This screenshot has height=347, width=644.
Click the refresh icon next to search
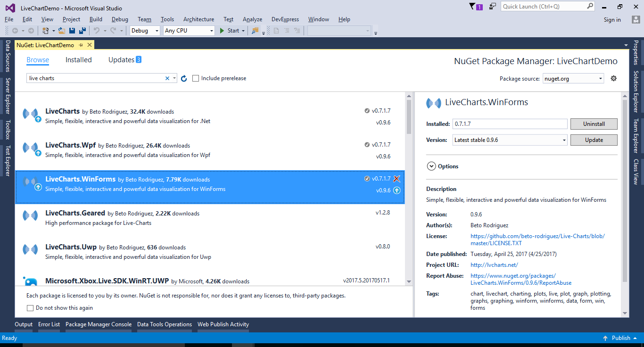tap(184, 78)
